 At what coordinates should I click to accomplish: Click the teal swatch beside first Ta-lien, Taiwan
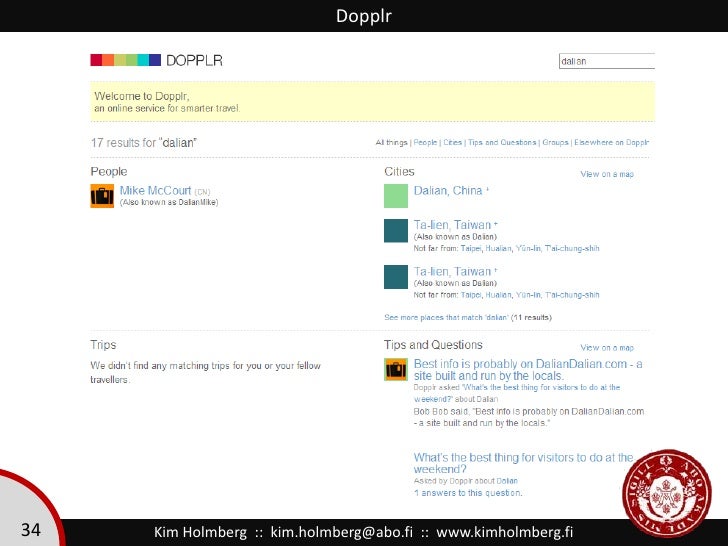pyautogui.click(x=396, y=231)
